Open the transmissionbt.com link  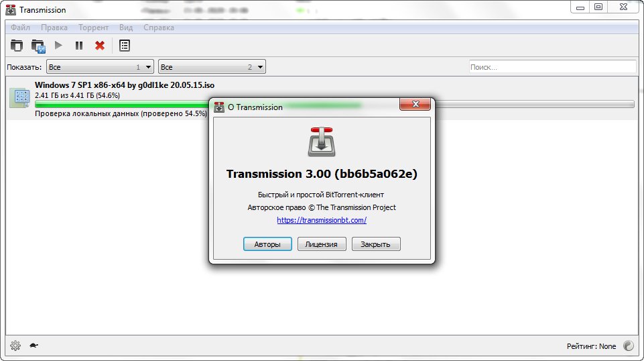(322, 220)
